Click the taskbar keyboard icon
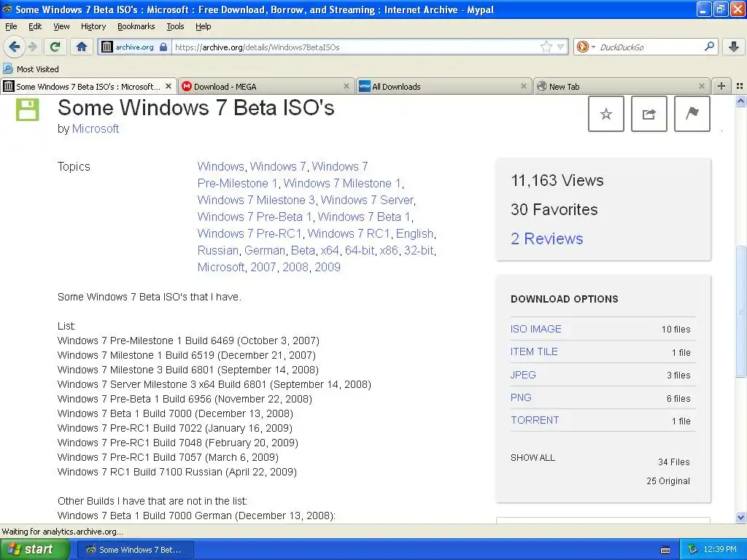 click(x=665, y=550)
